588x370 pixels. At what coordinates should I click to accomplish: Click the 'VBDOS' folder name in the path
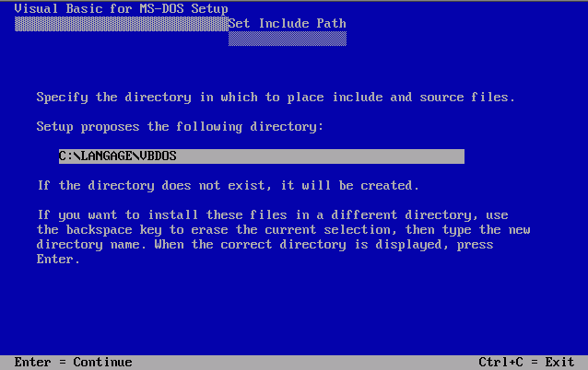(x=158, y=156)
